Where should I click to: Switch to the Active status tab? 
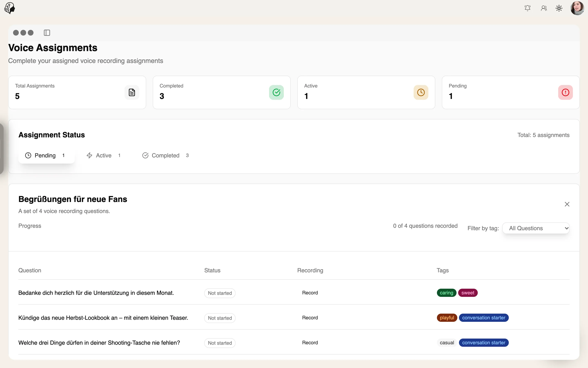click(x=104, y=155)
